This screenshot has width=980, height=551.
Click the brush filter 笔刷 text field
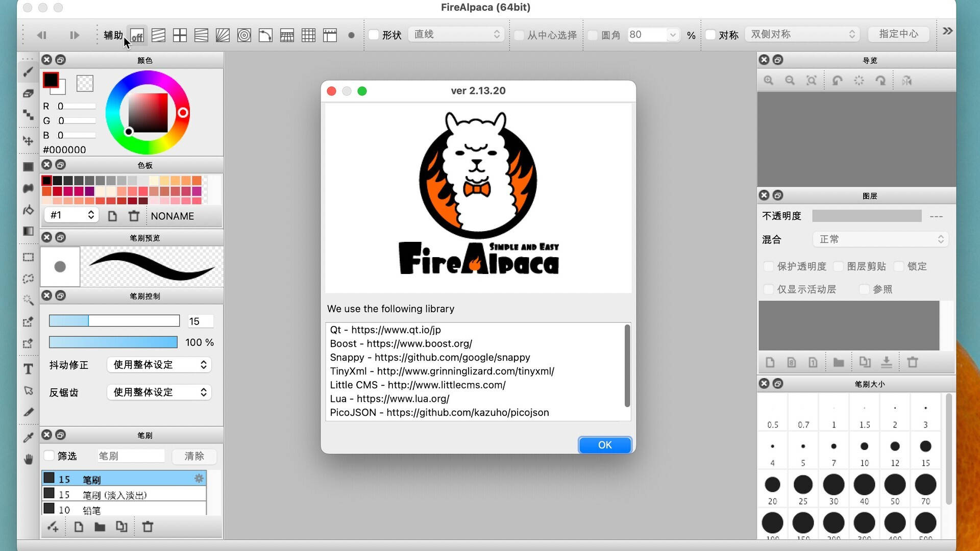click(x=131, y=456)
